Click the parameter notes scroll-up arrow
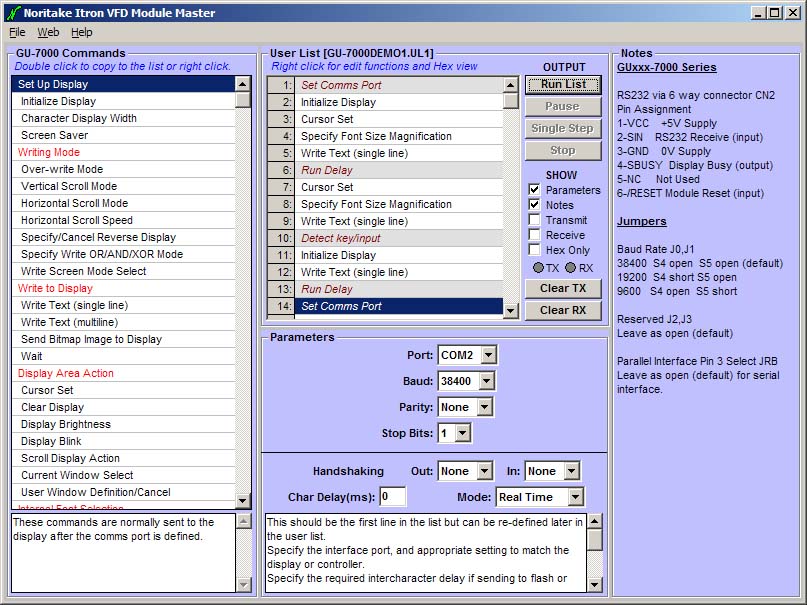The width and height of the screenshot is (807, 605). tap(594, 521)
